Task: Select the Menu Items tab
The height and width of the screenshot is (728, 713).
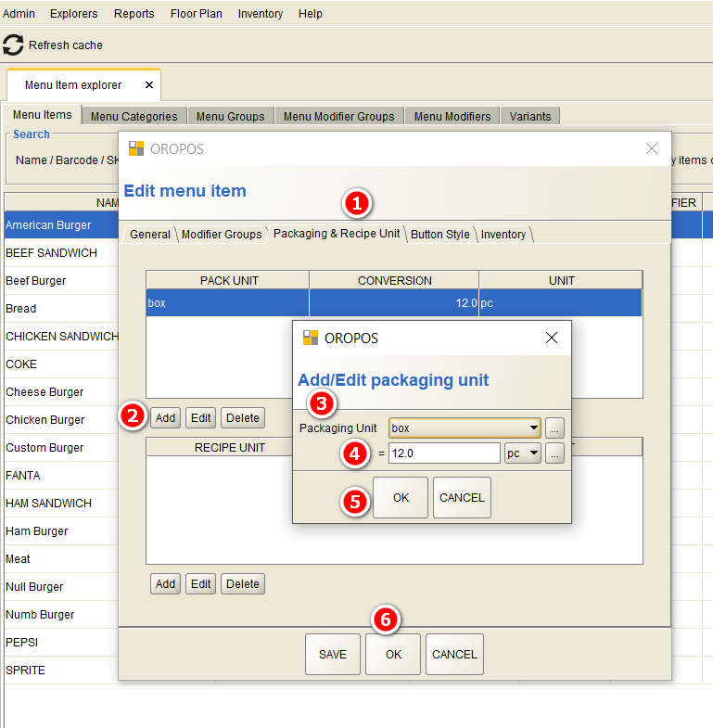Action: click(43, 115)
